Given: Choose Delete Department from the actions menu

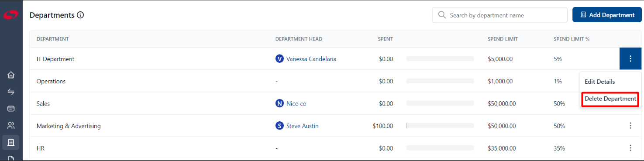Looking at the screenshot, I should [610, 99].
